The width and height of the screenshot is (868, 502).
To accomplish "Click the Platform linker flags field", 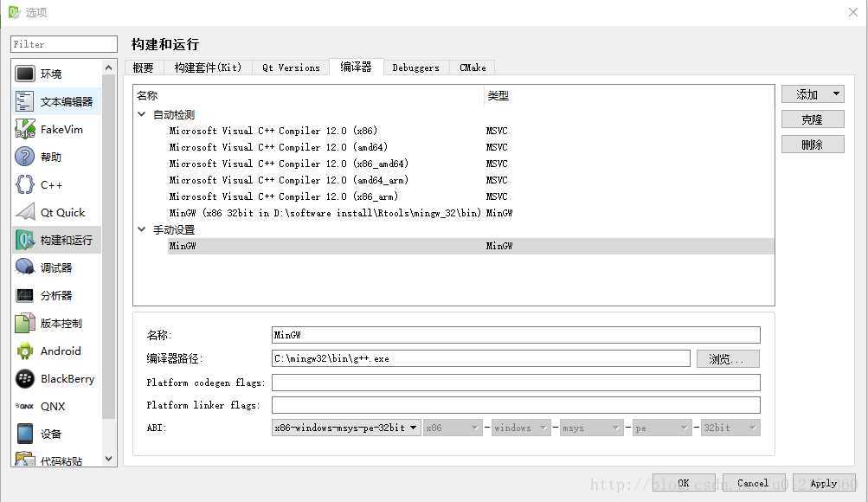I will tap(516, 405).
